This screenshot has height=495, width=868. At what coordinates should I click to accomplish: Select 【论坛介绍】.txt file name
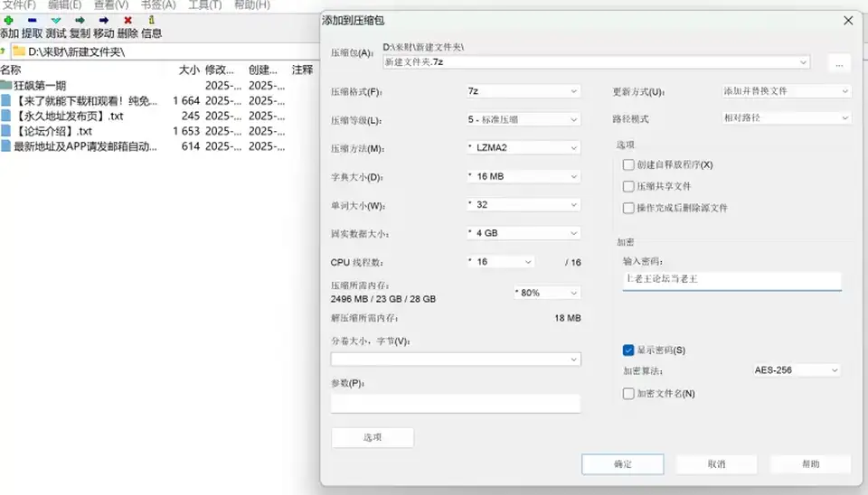click(x=53, y=131)
